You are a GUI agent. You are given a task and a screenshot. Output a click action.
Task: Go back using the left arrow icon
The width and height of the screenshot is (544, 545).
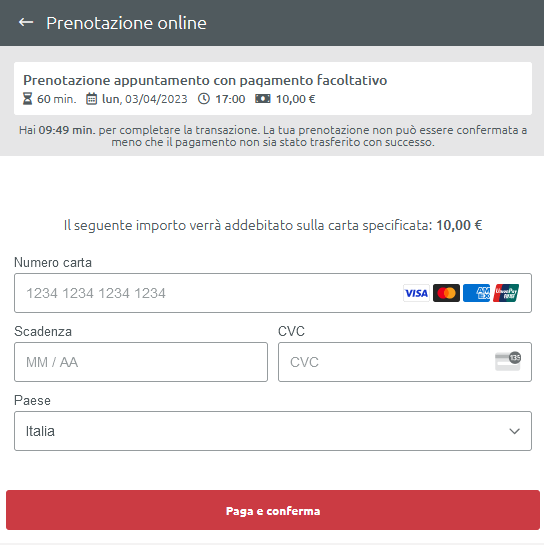pyautogui.click(x=26, y=23)
